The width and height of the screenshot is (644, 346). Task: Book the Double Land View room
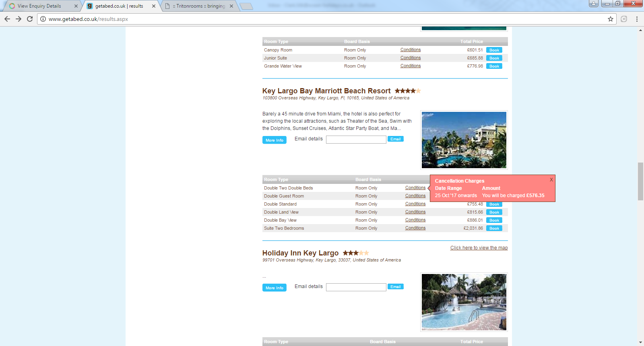pyautogui.click(x=494, y=212)
